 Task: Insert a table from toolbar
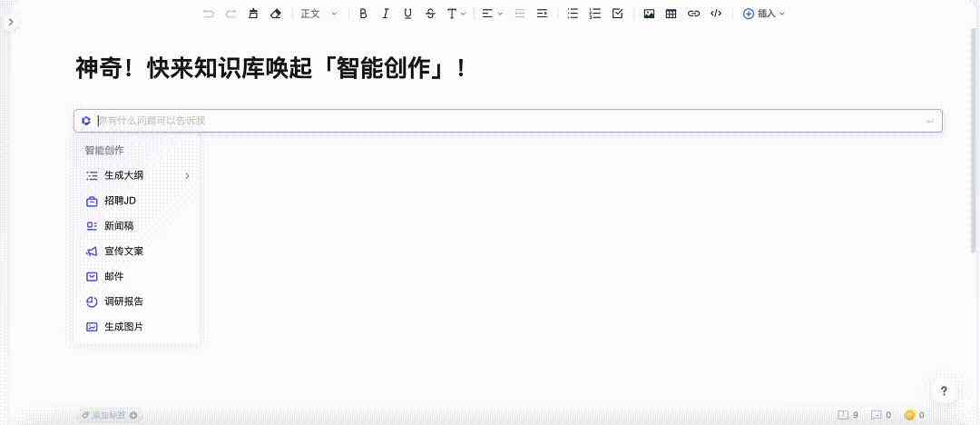671,13
